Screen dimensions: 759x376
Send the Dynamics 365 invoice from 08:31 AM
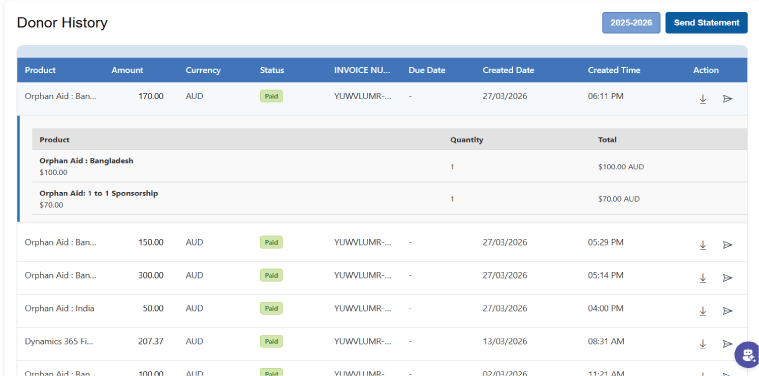pyautogui.click(x=727, y=344)
